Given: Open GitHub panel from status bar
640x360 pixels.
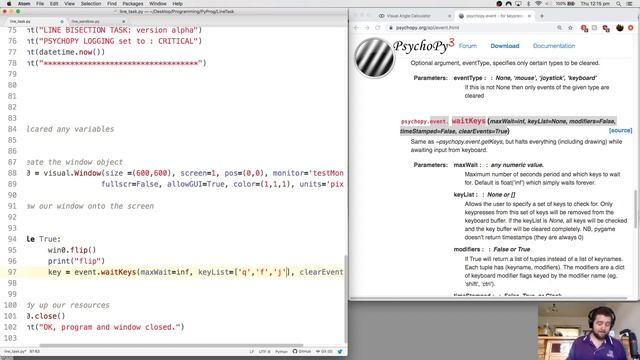Looking at the screenshot, I should coord(302,351).
